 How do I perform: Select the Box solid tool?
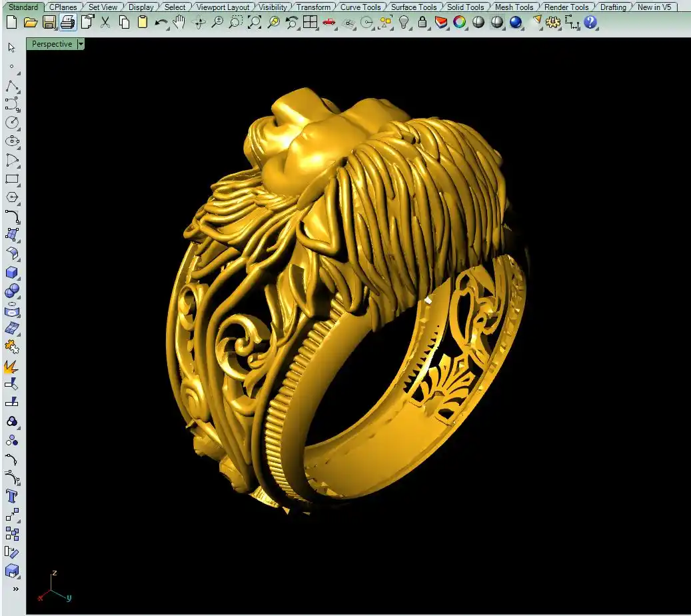[x=12, y=273]
